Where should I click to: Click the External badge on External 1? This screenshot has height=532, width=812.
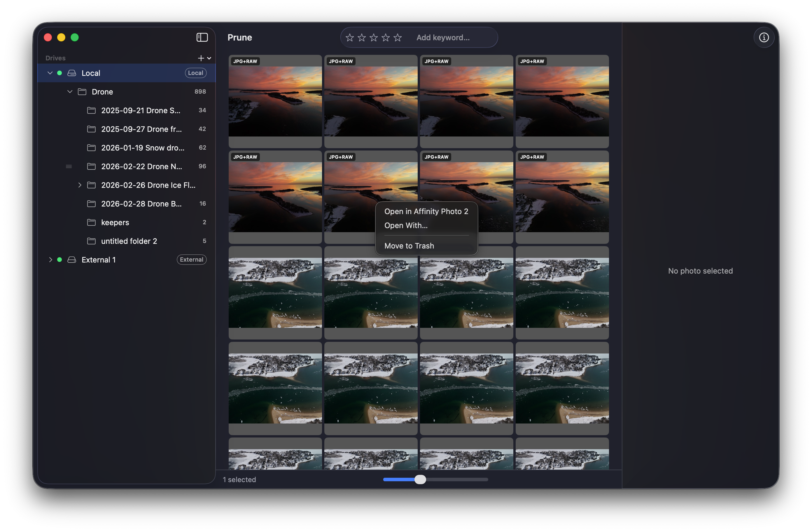click(191, 259)
